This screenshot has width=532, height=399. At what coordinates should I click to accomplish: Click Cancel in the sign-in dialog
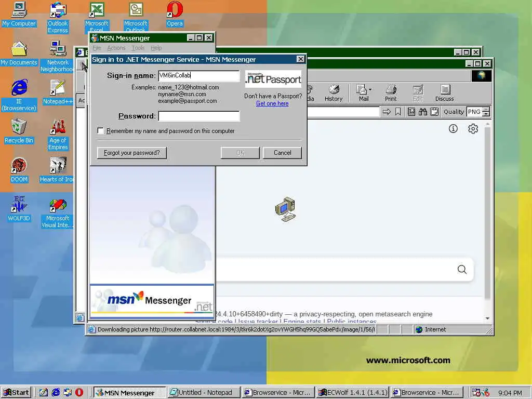coord(282,153)
